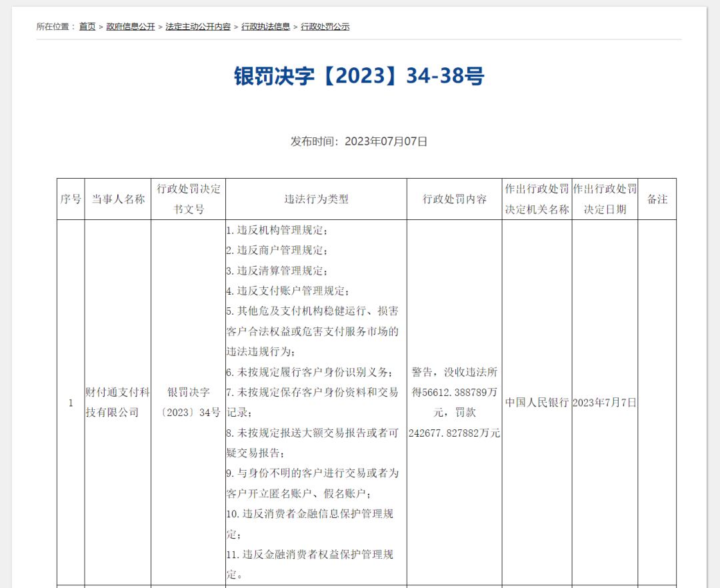The image size is (720, 588).
Task: Click item 5. 其他危及支付机构稳健运行
Action: 312,331
